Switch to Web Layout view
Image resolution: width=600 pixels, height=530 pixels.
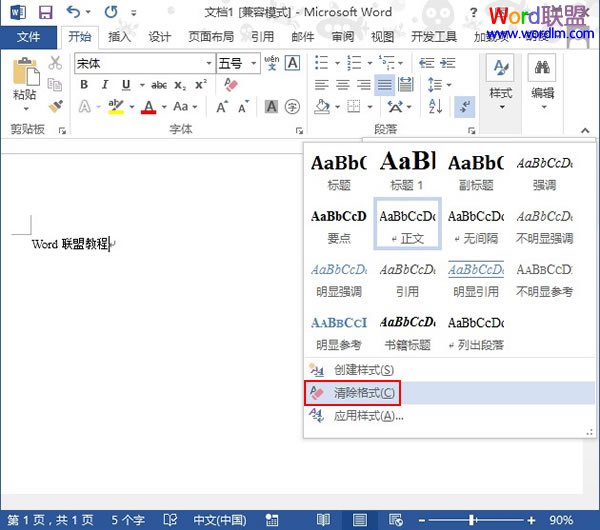[x=396, y=520]
